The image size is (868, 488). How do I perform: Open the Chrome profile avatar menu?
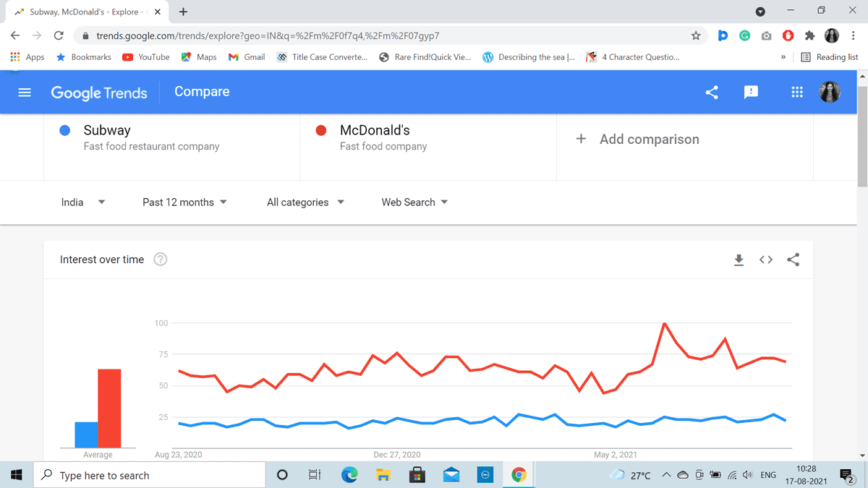pos(832,35)
